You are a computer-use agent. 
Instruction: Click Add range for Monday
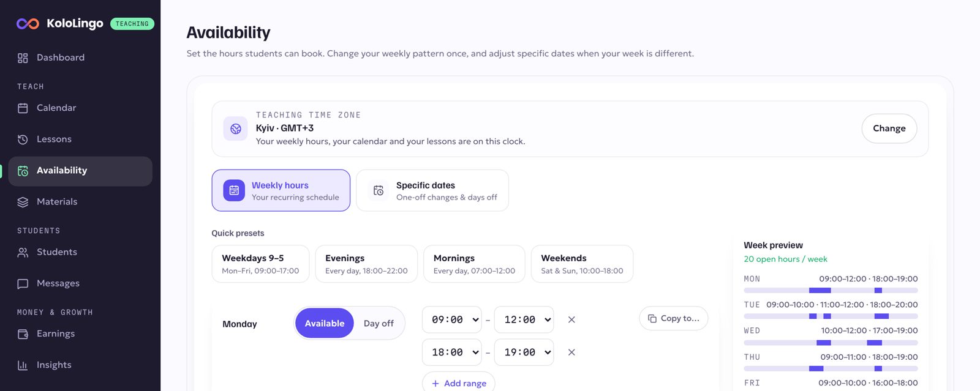(459, 384)
